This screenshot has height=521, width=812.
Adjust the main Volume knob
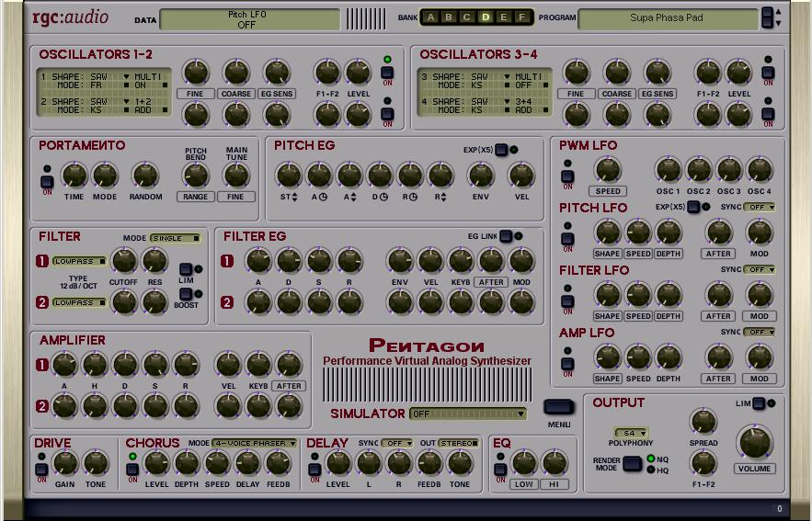[x=756, y=442]
